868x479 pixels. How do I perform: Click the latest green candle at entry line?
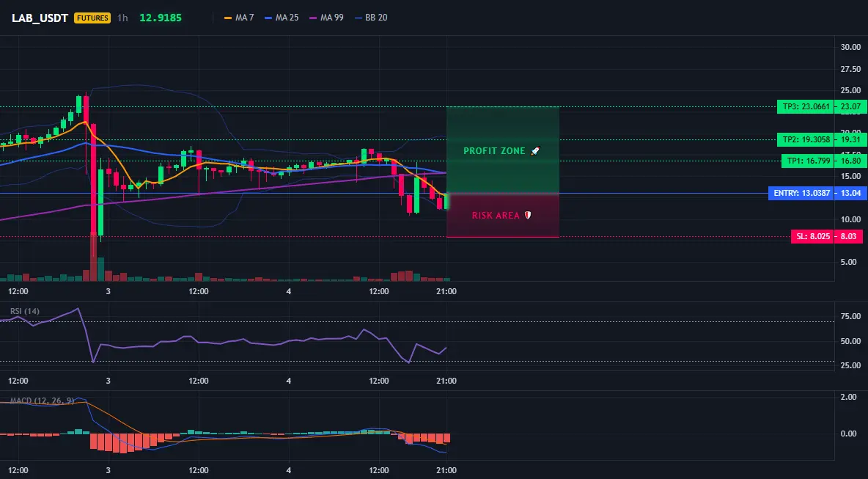click(446, 201)
